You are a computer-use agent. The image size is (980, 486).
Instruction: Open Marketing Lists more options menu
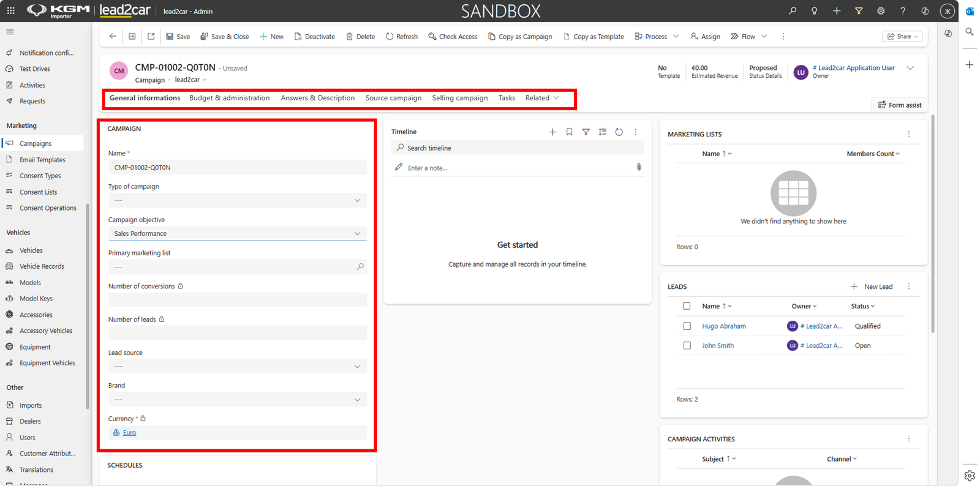tap(909, 134)
